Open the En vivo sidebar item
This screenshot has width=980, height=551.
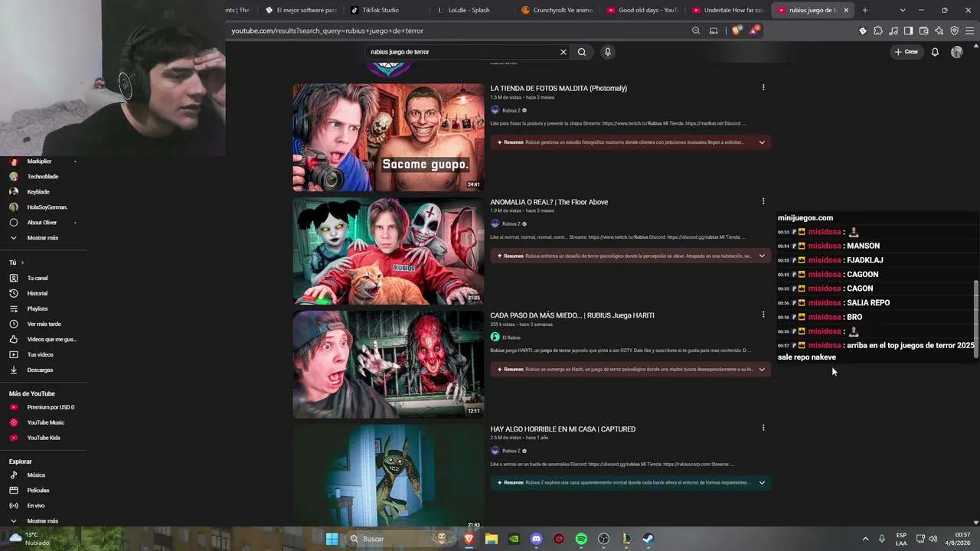[43, 506]
